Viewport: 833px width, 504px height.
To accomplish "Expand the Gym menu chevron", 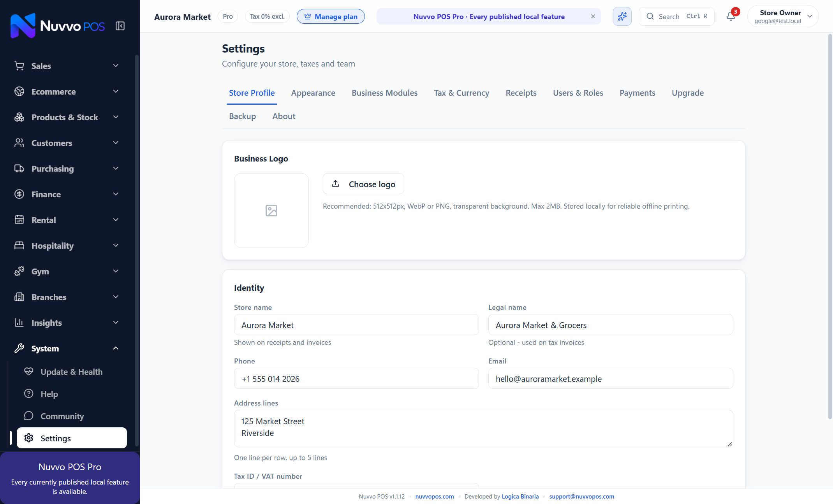I will click(x=116, y=271).
